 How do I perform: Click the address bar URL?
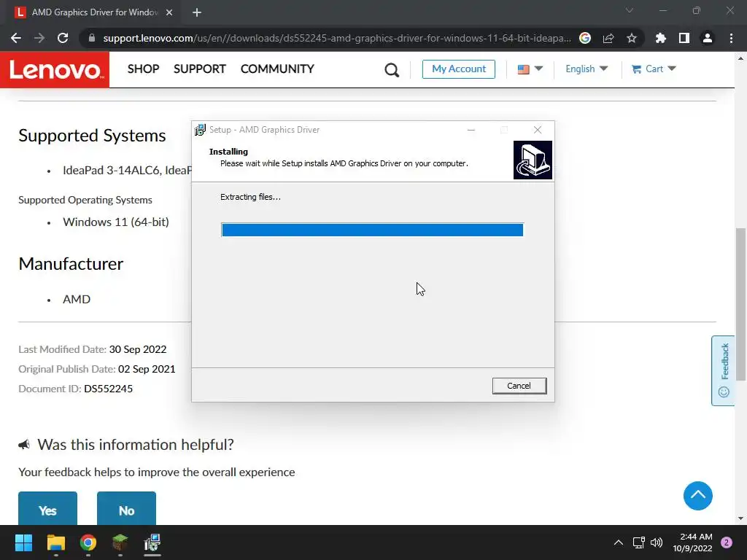tap(337, 38)
